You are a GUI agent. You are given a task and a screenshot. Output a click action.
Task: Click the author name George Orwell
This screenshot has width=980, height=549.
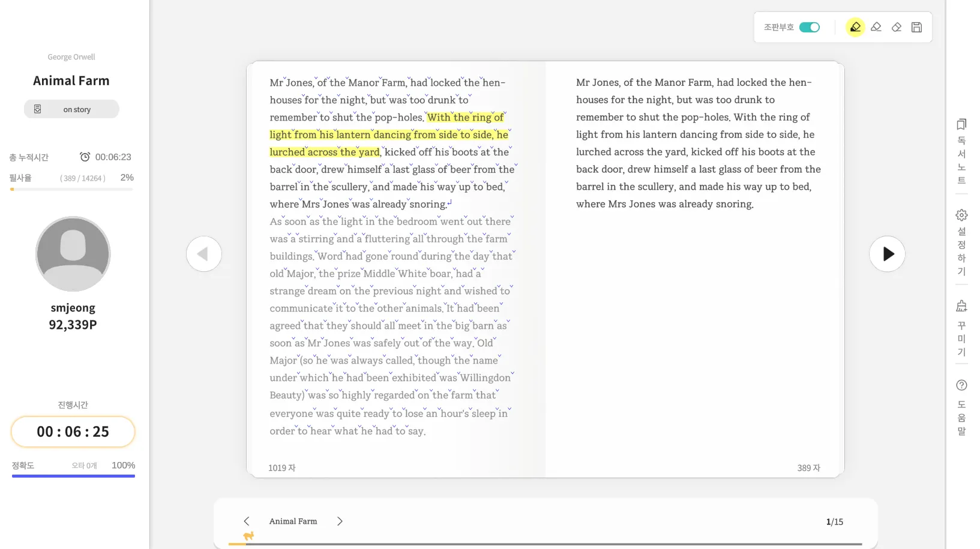(x=71, y=57)
